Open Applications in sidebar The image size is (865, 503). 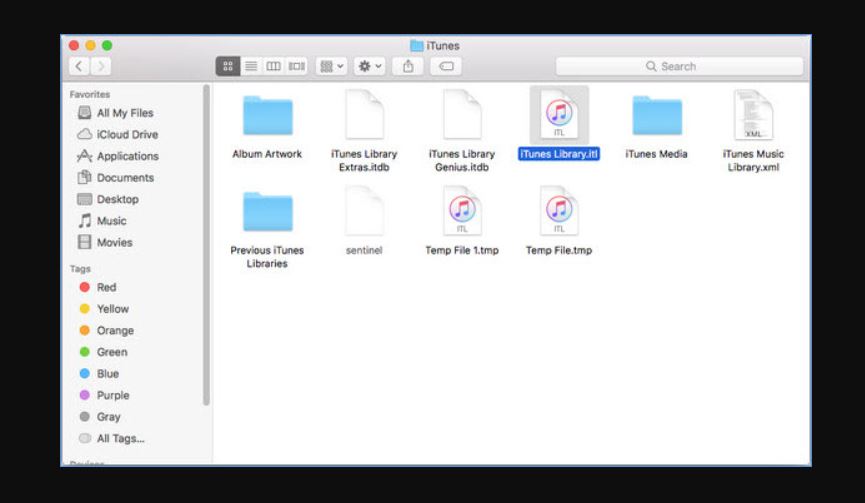[x=118, y=156]
